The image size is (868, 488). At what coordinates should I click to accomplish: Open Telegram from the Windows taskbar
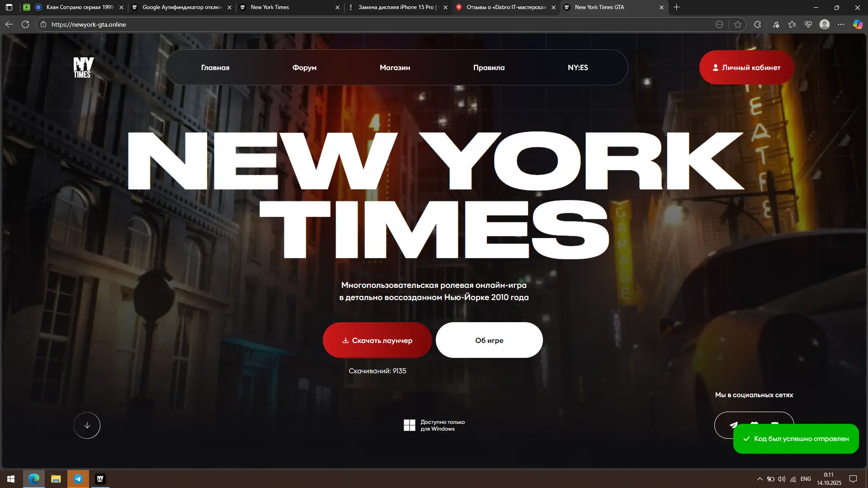click(78, 479)
